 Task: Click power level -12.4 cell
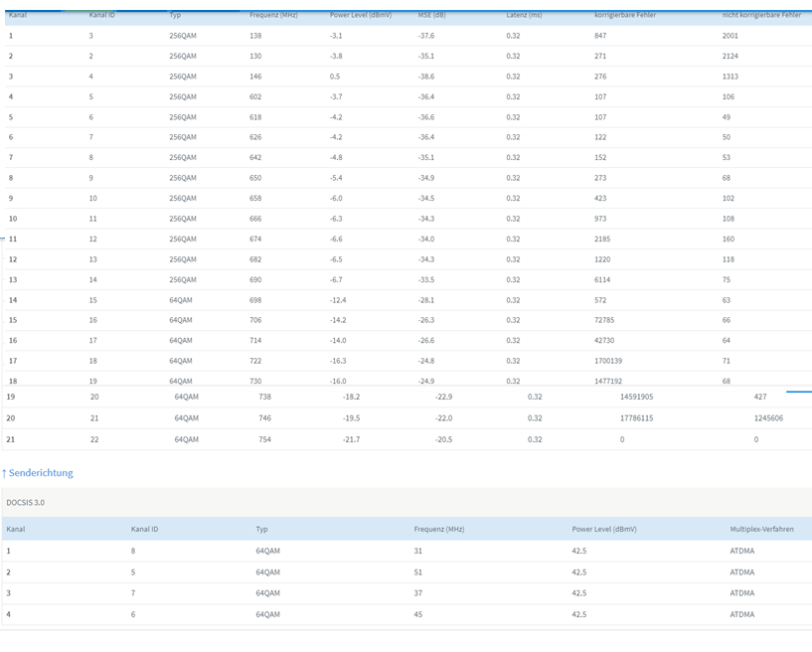click(338, 300)
